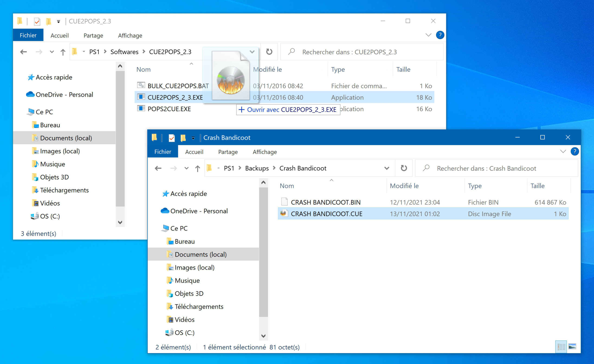This screenshot has height=364, width=594.
Task: Open Fichier menu in CUE2POPS_2.3 window
Action: [28, 35]
